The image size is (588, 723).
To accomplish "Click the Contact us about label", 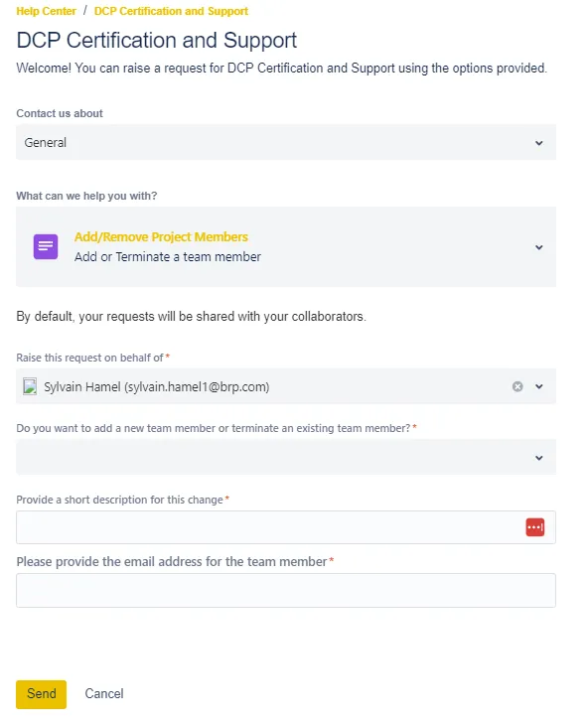I will pos(60,113).
